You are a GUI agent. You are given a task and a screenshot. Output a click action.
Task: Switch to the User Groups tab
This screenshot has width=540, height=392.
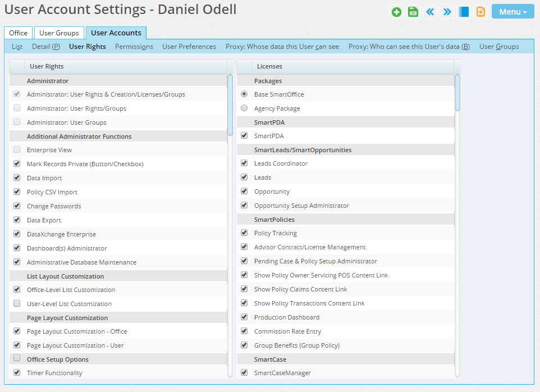(59, 33)
